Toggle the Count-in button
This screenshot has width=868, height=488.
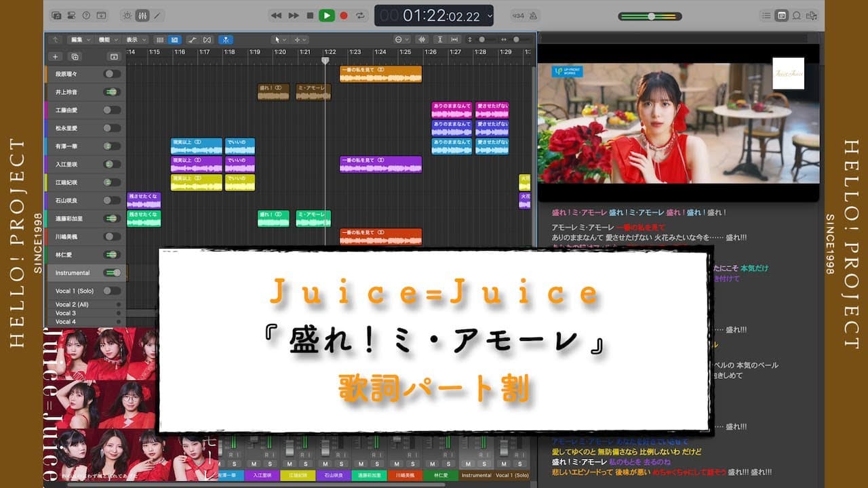tap(519, 15)
